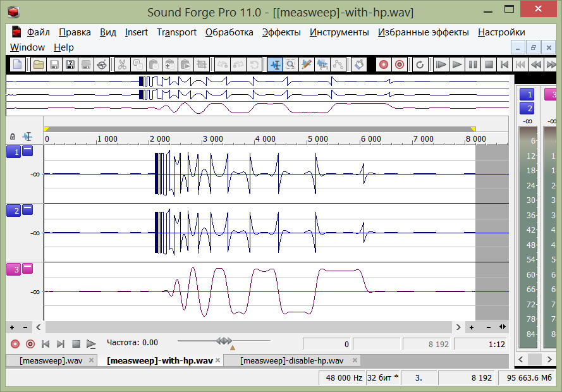562x392 pixels.
Task: Paste from clipboard with the Paste icon
Action: [x=154, y=65]
